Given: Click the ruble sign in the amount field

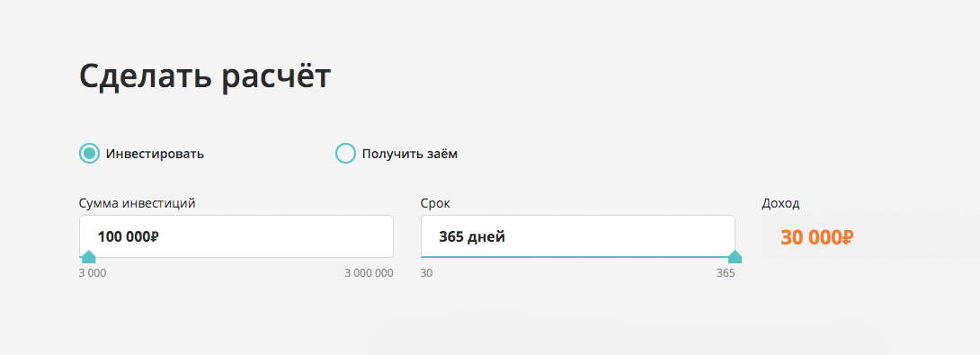Looking at the screenshot, I should click(155, 237).
